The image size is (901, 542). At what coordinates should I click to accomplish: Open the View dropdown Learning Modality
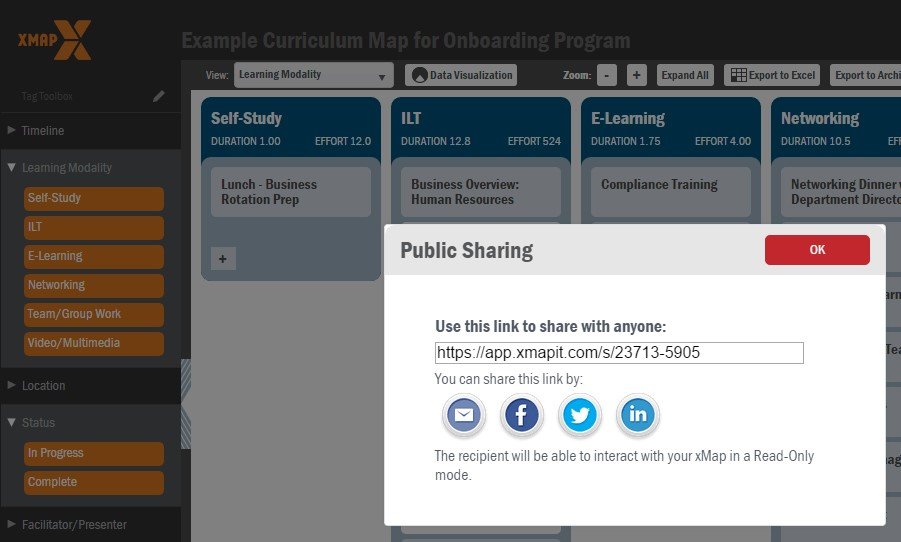click(x=313, y=75)
